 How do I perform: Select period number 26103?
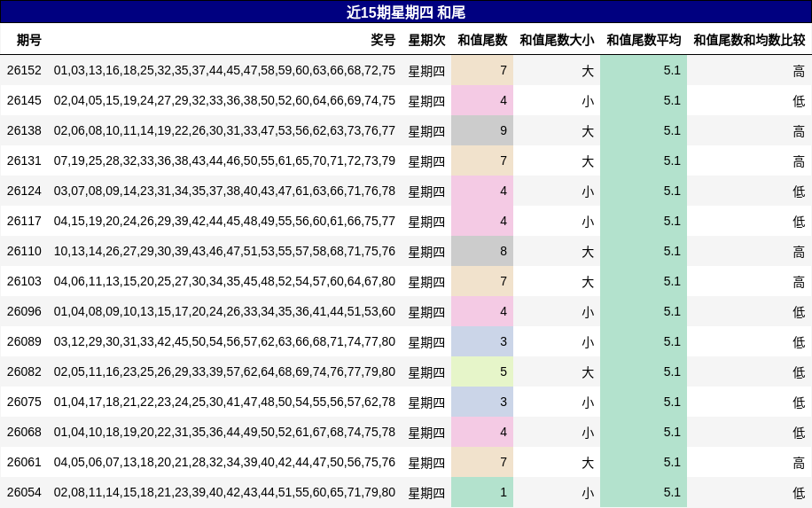(24, 281)
